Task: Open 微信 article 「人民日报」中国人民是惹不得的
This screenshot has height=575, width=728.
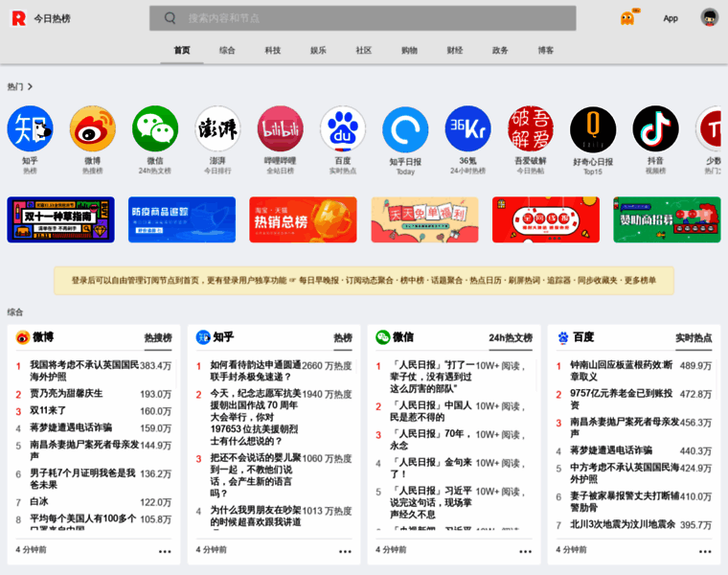Action: coord(431,411)
